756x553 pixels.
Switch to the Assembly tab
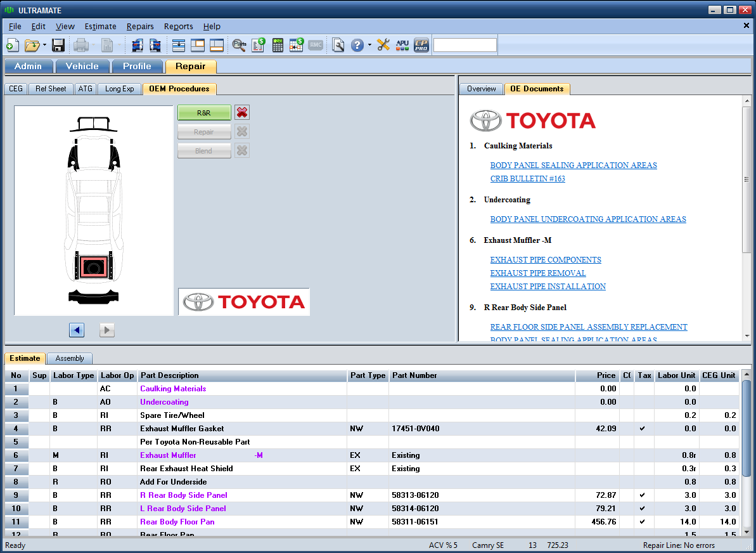pos(70,358)
